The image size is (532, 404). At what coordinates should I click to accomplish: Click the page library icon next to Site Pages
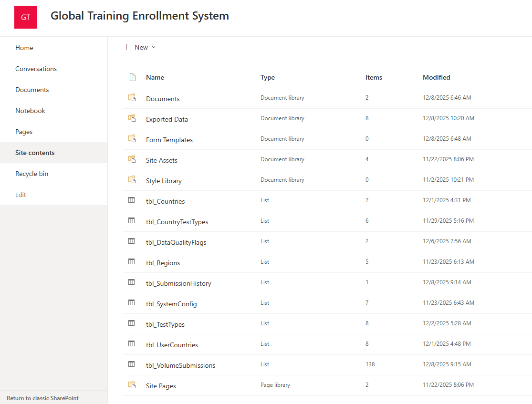point(132,385)
